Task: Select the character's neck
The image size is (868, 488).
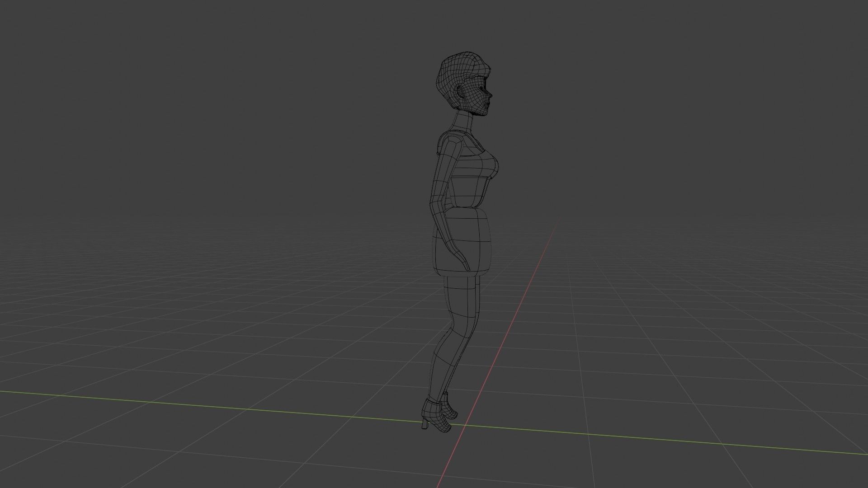Action: tap(463, 122)
